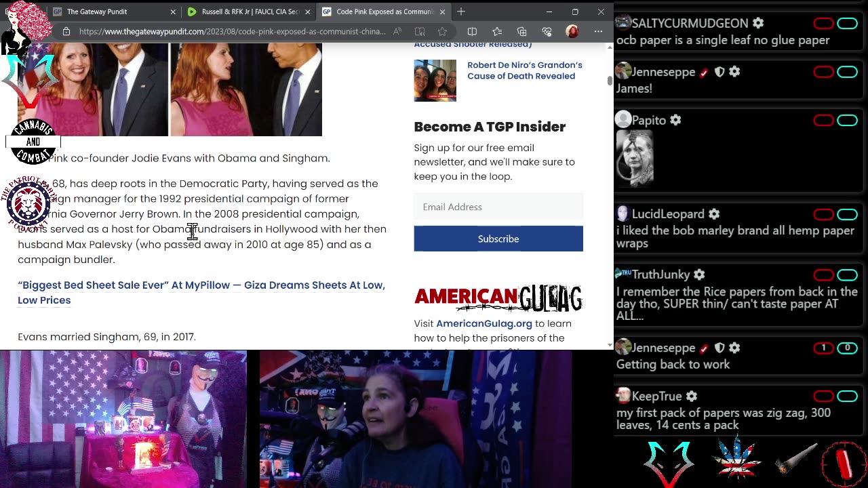Open settings gear for SALTYCURMUDGEON
The width and height of the screenshot is (868, 488).
[x=758, y=23]
